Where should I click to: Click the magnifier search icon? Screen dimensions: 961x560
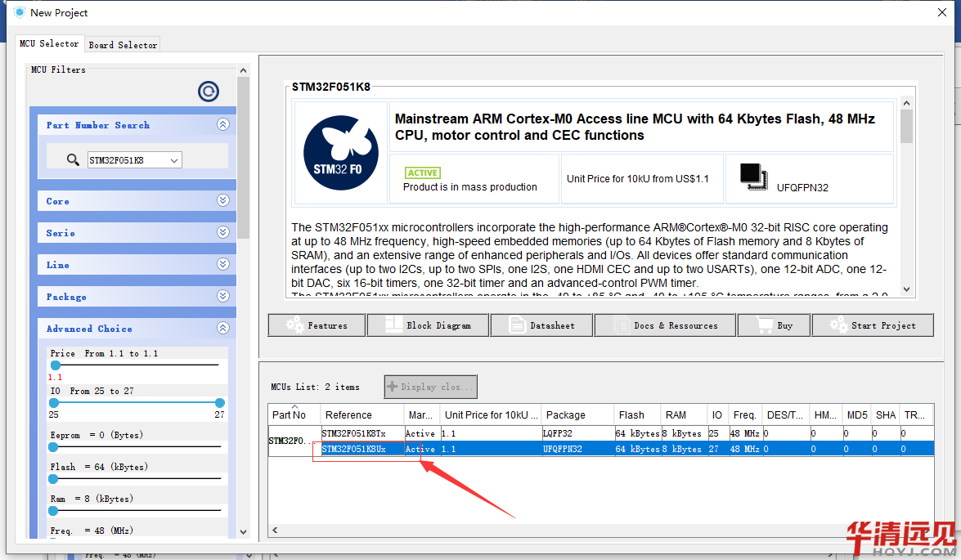(x=74, y=160)
